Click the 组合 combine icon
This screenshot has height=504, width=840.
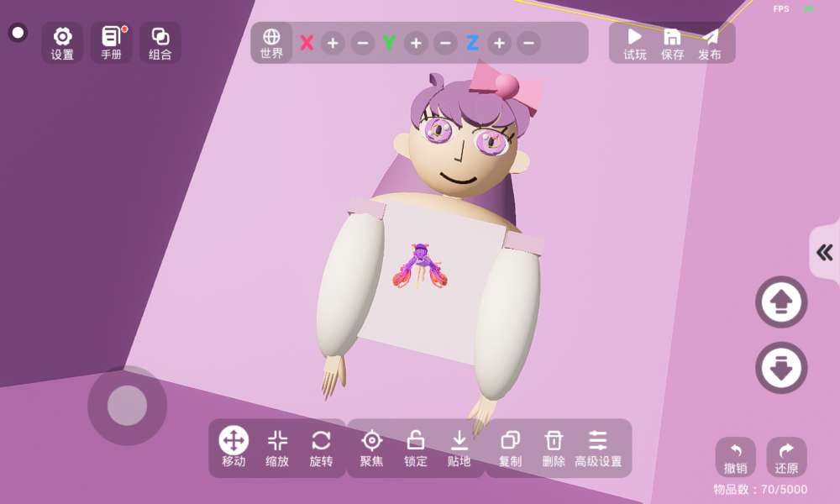click(160, 42)
